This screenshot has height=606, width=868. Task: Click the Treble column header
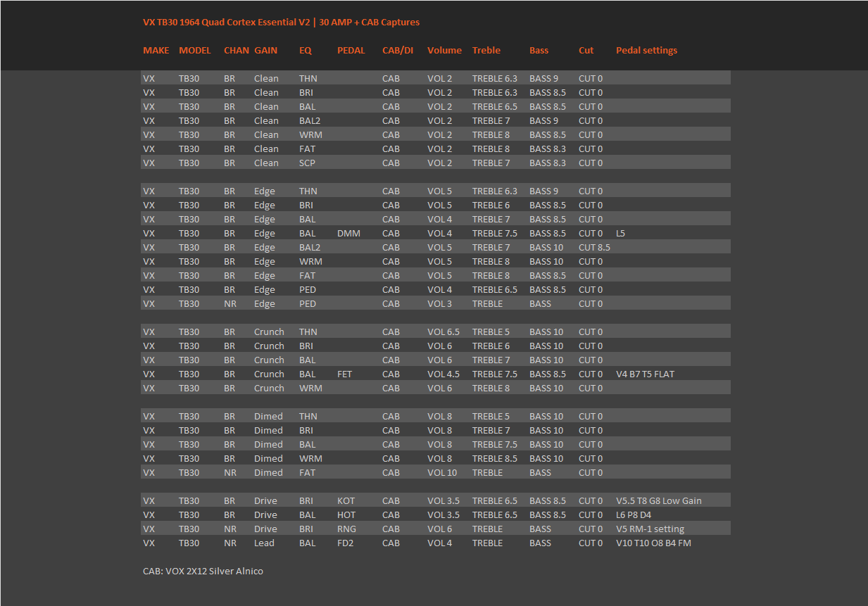[x=486, y=51]
